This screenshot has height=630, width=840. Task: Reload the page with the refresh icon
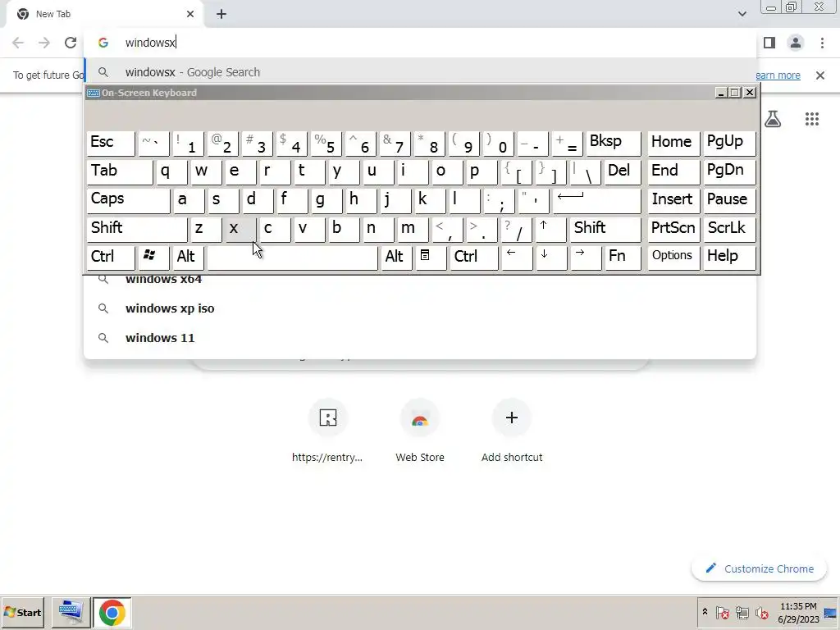71,43
